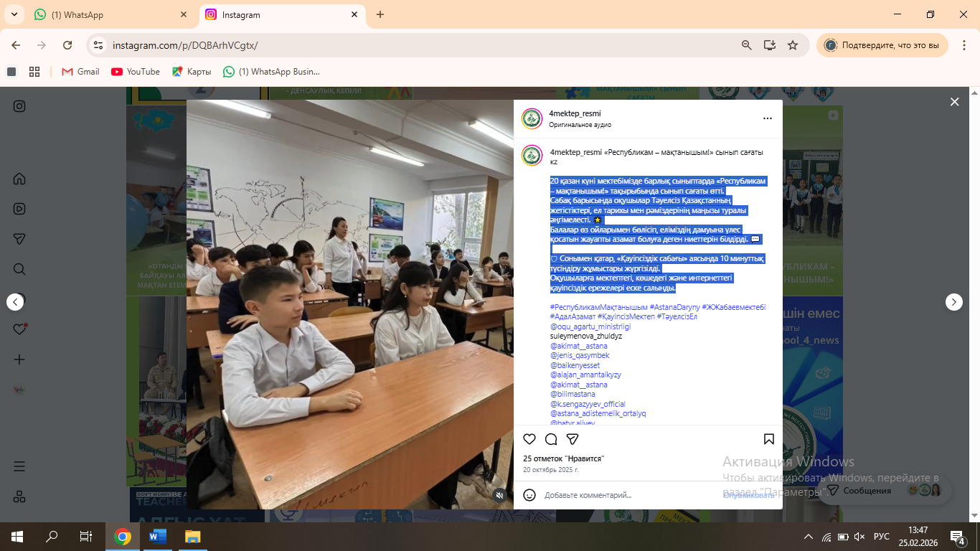Open Search in Instagram sidebar
Image resolution: width=980 pixels, height=551 pixels.
pyautogui.click(x=19, y=269)
